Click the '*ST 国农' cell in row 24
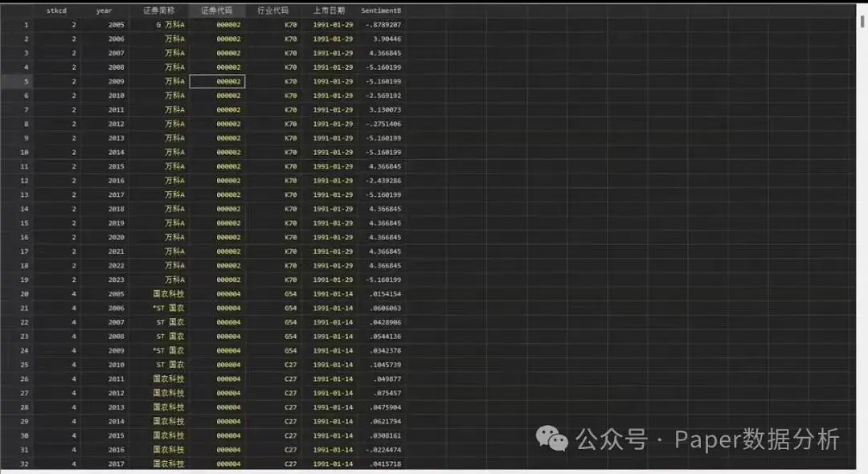 coord(168,350)
